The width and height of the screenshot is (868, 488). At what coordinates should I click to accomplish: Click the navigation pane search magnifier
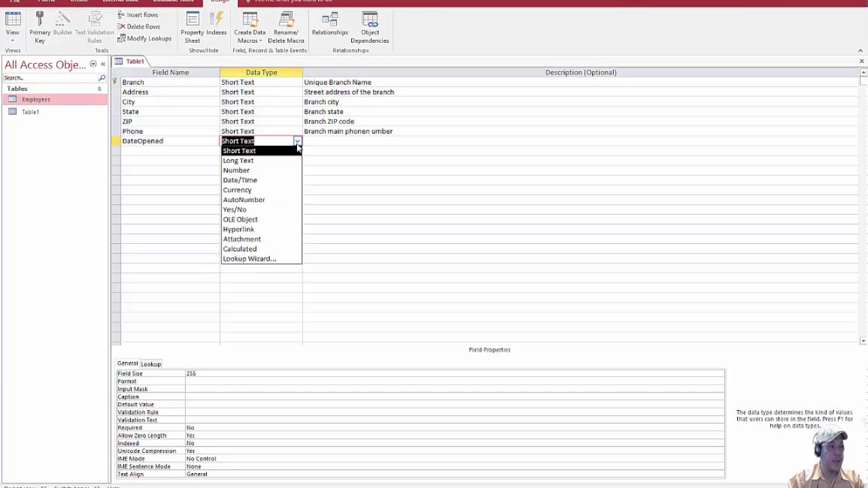pos(102,78)
